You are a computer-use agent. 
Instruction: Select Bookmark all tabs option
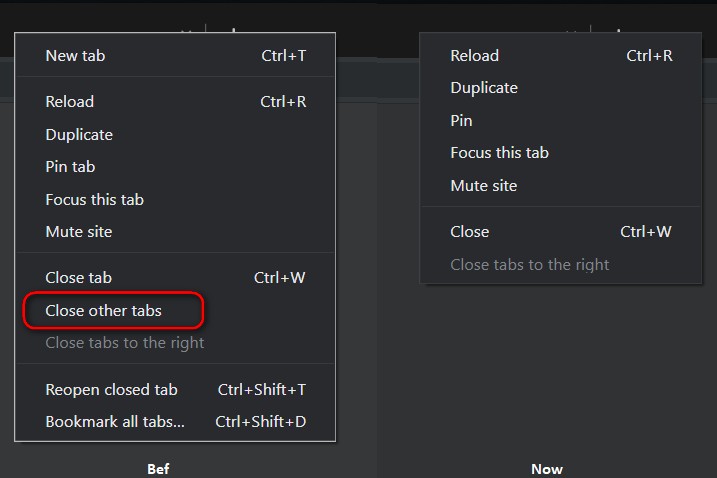tap(175, 422)
